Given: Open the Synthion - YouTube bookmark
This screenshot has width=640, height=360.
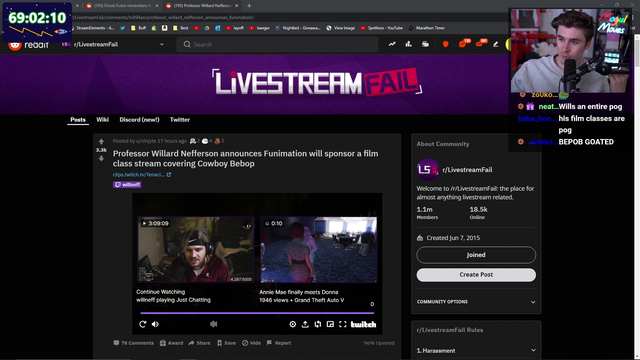Looking at the screenshot, I should point(382,28).
